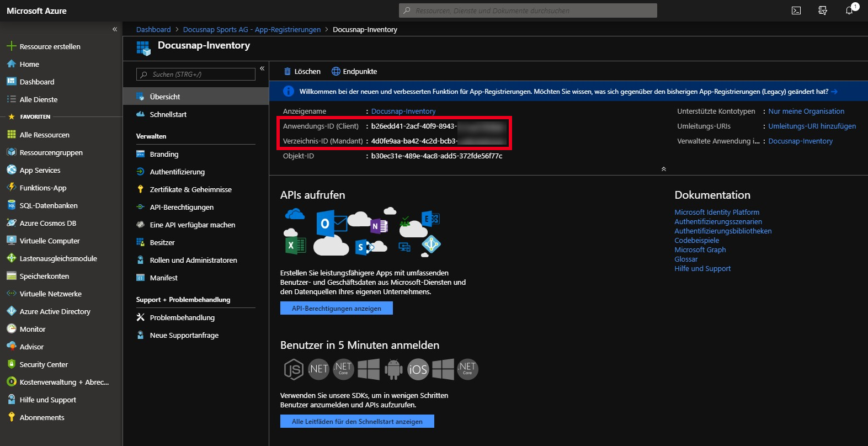Open Monitor gauge icon
868x446 pixels.
pyautogui.click(x=11, y=329)
